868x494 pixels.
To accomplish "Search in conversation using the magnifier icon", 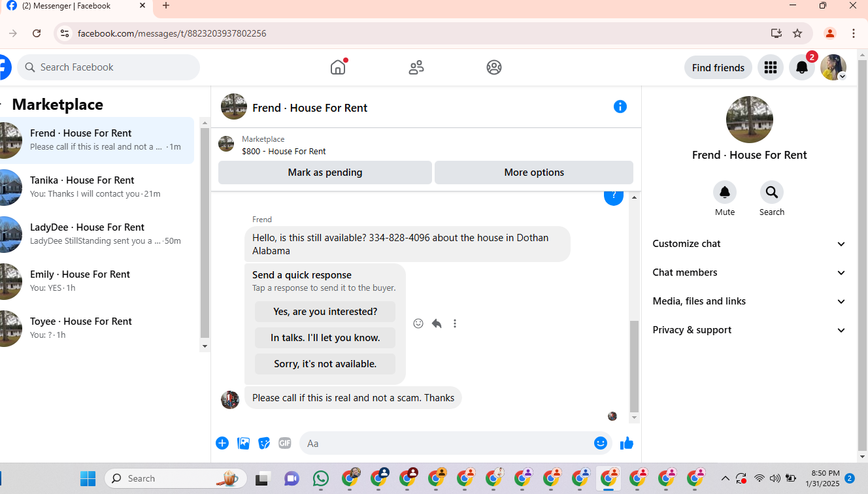I will tap(772, 192).
